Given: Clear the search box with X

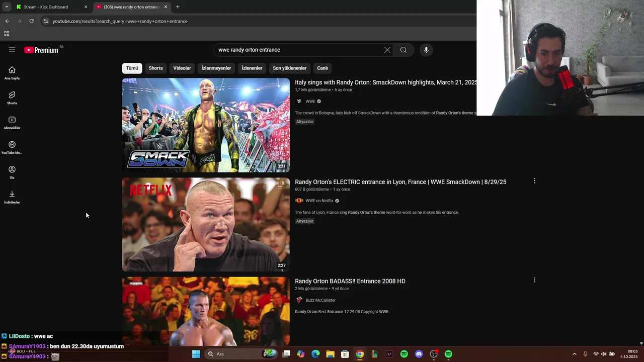Looking at the screenshot, I should [x=387, y=50].
